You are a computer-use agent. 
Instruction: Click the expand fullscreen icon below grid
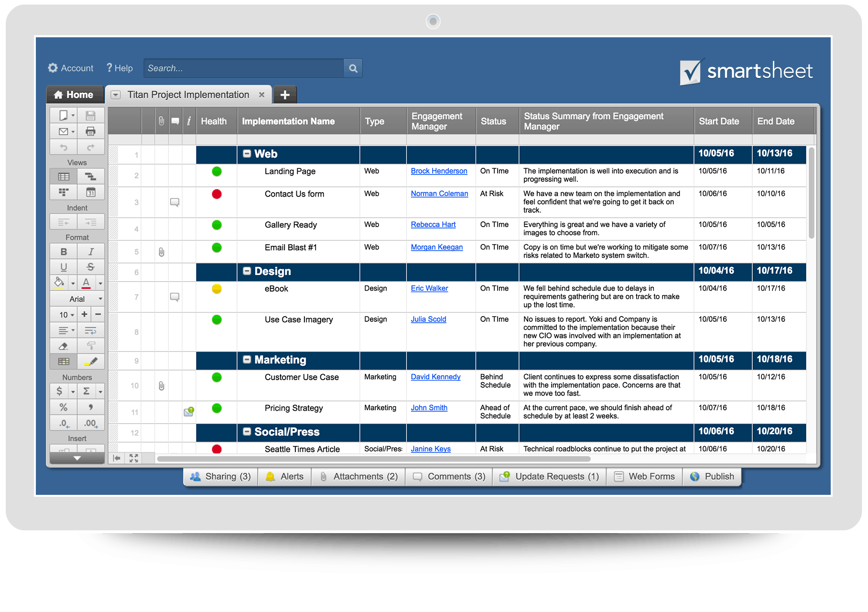click(x=134, y=458)
